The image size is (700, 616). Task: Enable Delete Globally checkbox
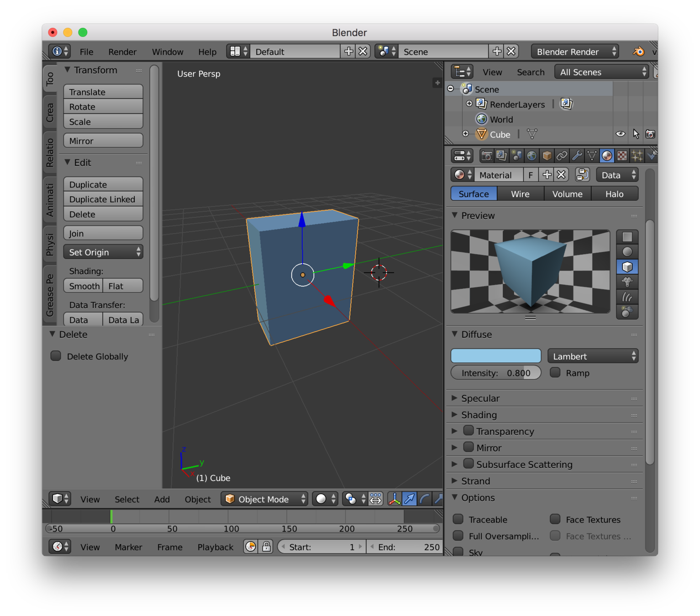point(56,356)
